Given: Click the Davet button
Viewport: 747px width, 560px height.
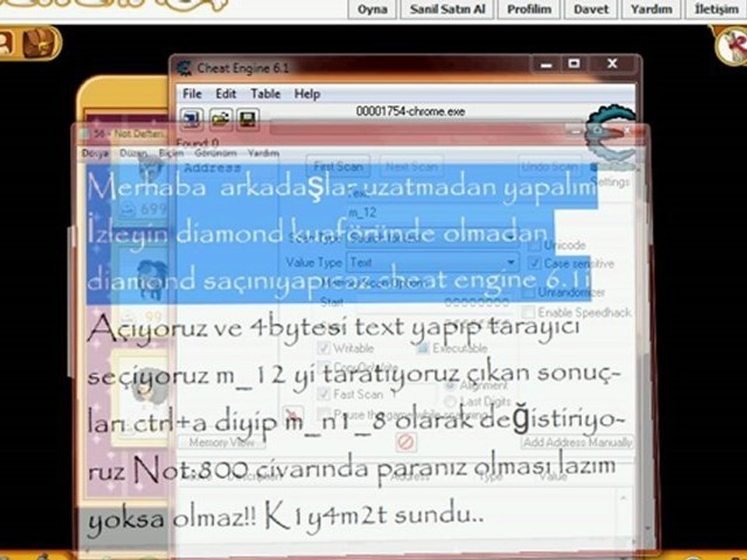Looking at the screenshot, I should pos(591,9).
